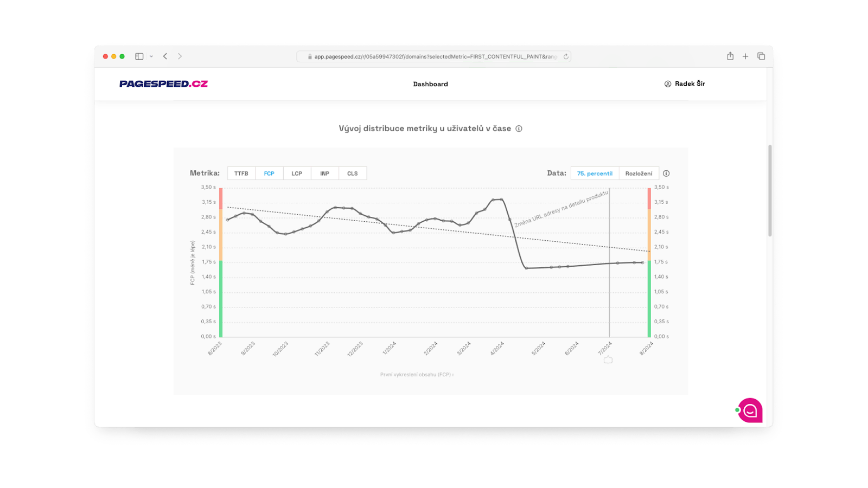Viewport: 868px width, 488px height.
Task: Show tab overview using the tabs icon
Action: coord(761,56)
